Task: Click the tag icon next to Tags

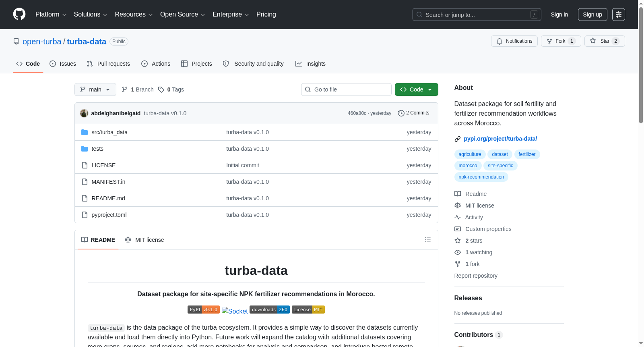Action: point(161,89)
